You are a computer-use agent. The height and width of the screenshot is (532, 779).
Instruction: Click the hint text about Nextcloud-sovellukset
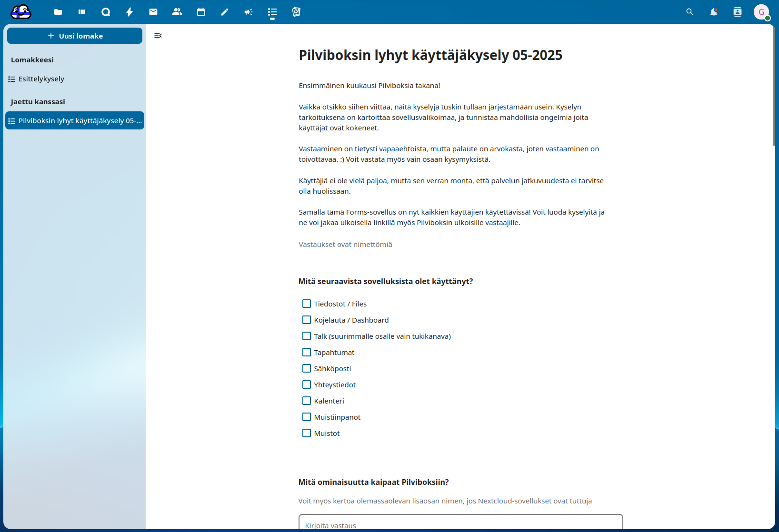click(x=445, y=501)
